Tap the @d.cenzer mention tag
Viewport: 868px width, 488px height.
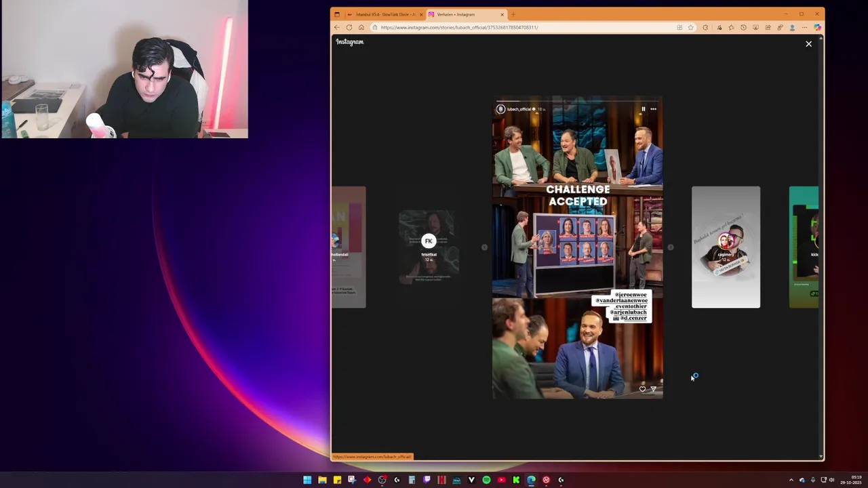634,318
